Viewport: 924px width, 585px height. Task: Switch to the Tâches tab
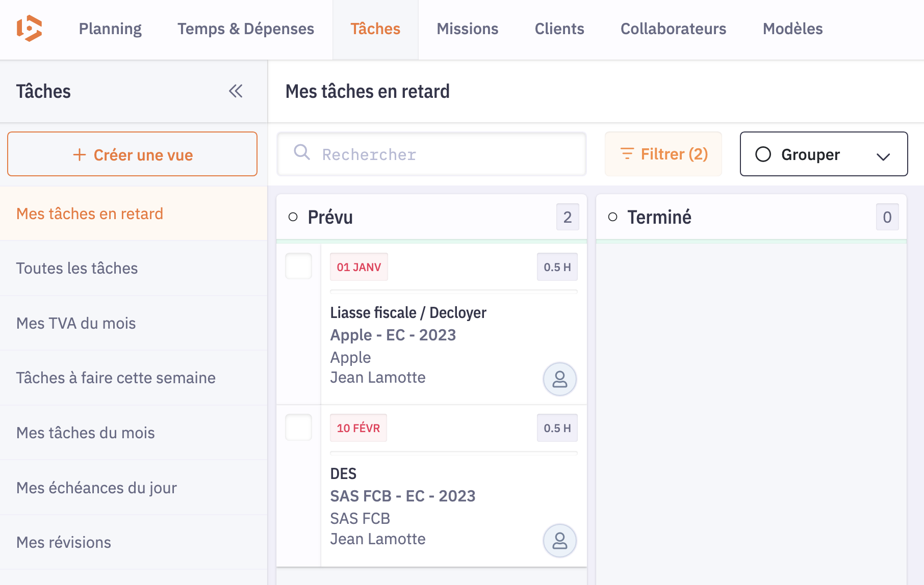pyautogui.click(x=375, y=29)
